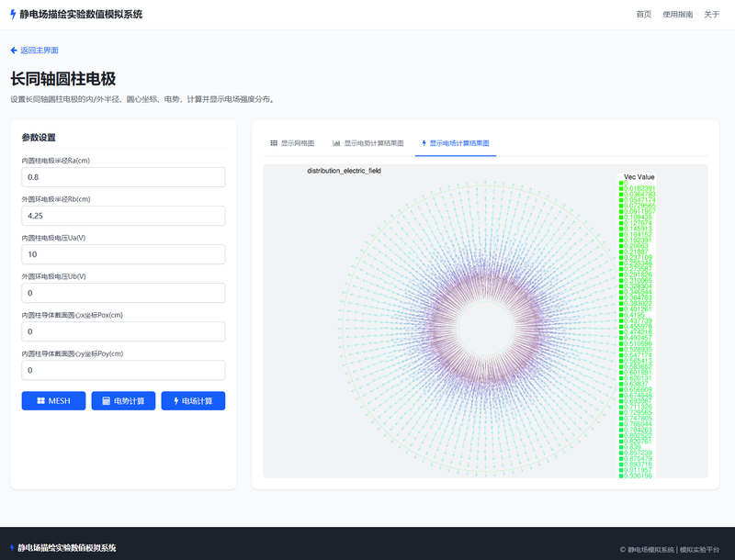
Task: Focus the Poy y-coordinate input field
Action: pyautogui.click(x=123, y=370)
